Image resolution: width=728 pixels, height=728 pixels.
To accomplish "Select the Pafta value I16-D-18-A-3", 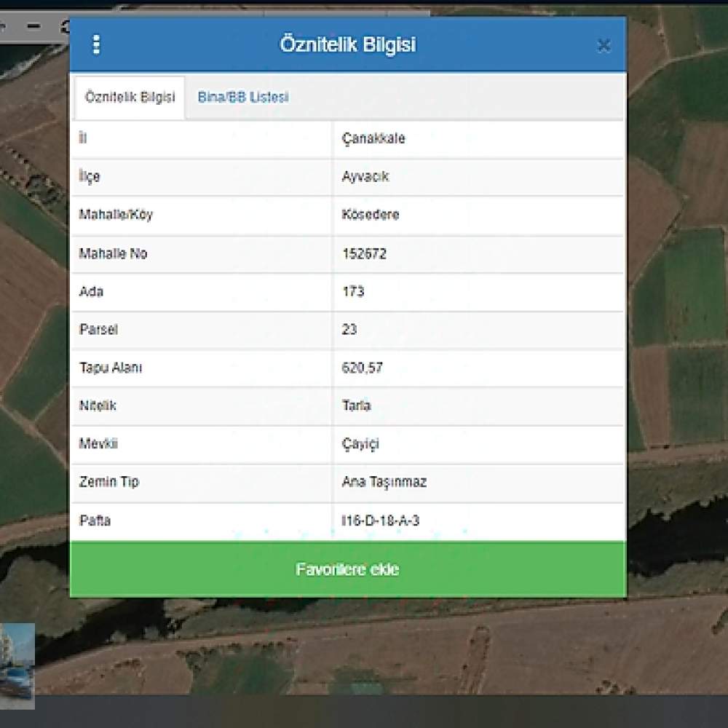I will pyautogui.click(x=380, y=521).
